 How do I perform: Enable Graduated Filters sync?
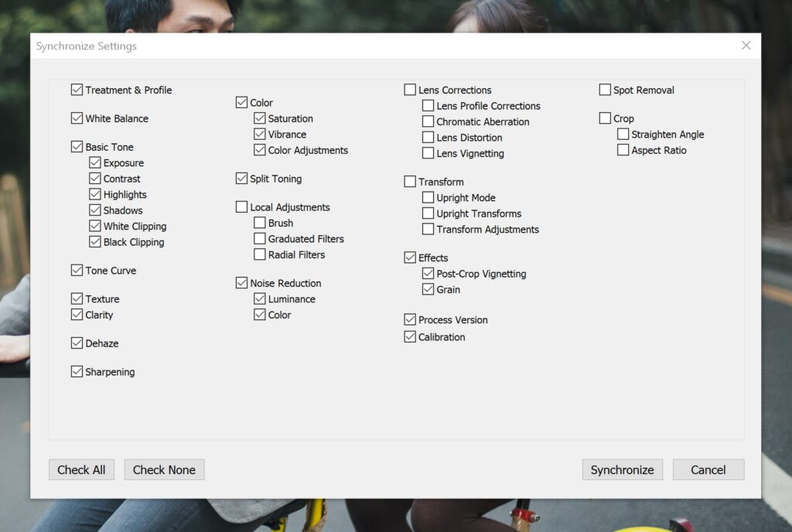pyautogui.click(x=260, y=238)
